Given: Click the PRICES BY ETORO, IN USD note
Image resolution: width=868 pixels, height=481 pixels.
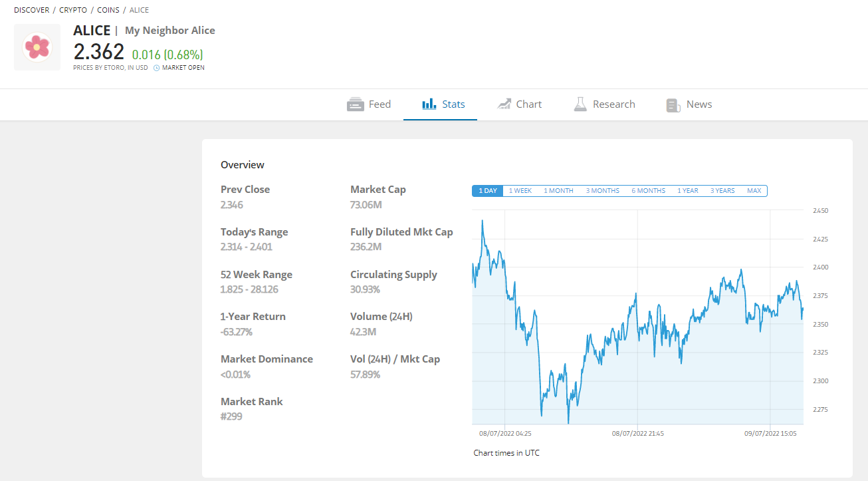Looking at the screenshot, I should 110,68.
